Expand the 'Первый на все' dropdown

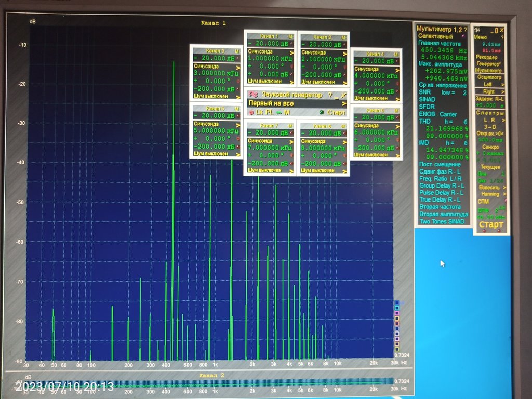(344, 103)
